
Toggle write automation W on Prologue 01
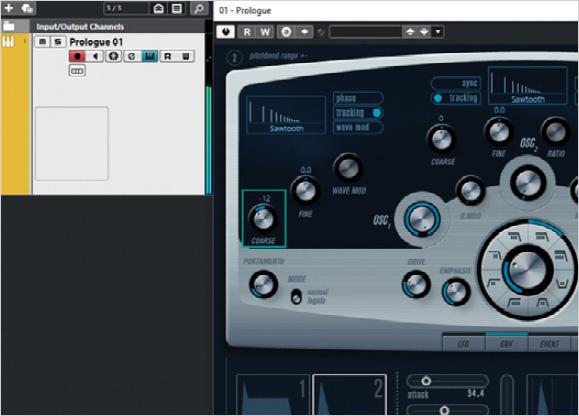(x=186, y=56)
